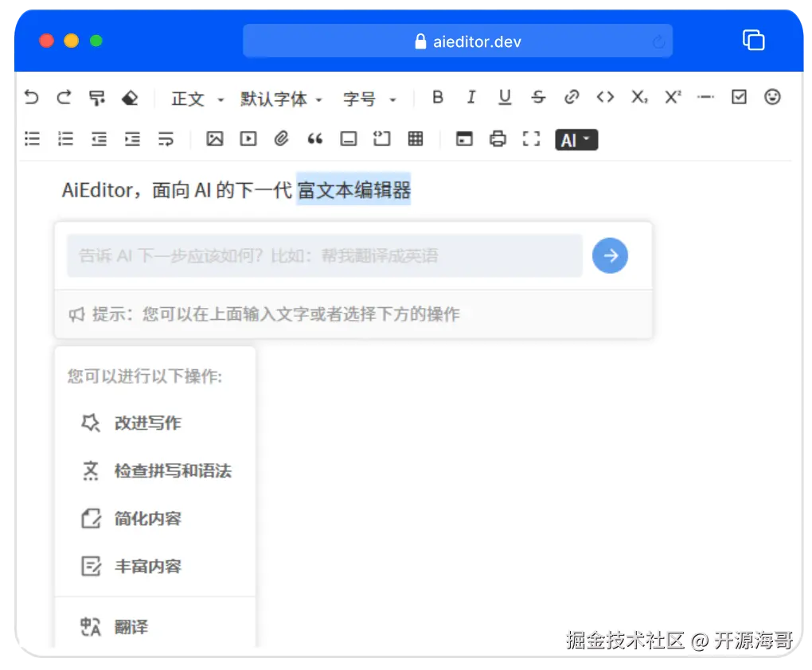Insert a hyperlink with link icon
The width and height of the screenshot is (812, 670).
[x=572, y=97]
